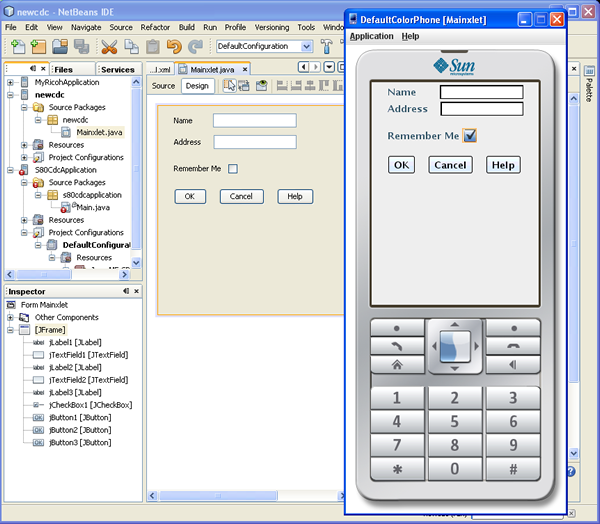
Task: Open the editor tab list dropdown arrow
Action: pos(329,67)
